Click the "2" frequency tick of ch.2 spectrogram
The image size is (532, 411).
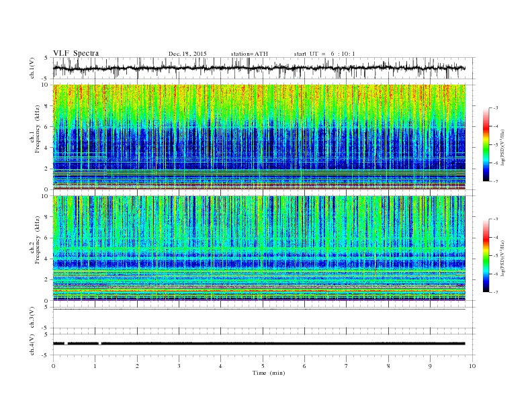click(47, 280)
